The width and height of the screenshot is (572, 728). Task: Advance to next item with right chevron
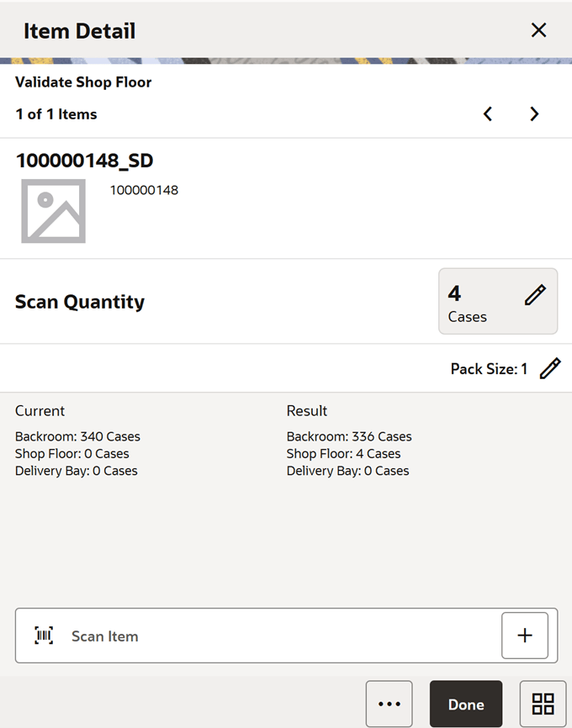point(534,113)
